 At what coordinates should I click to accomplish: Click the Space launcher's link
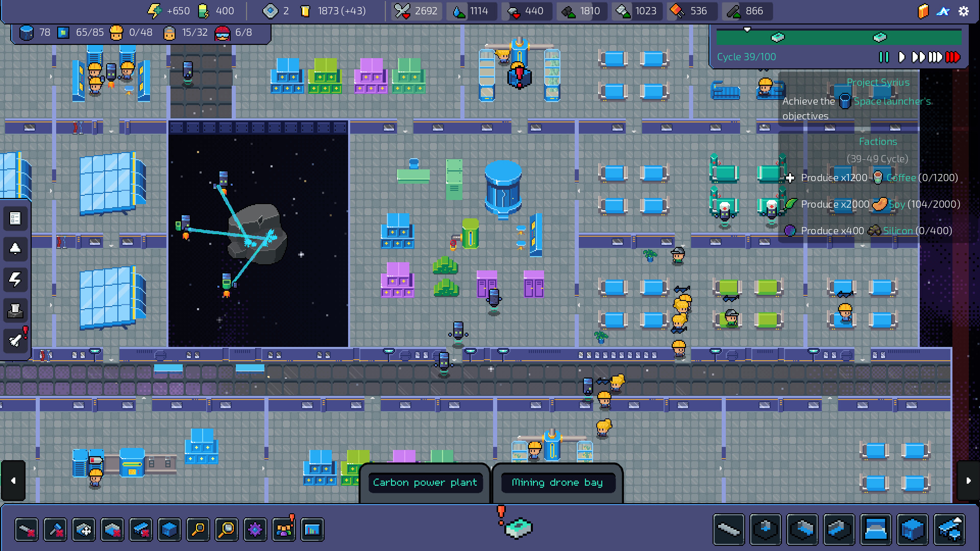tap(893, 102)
